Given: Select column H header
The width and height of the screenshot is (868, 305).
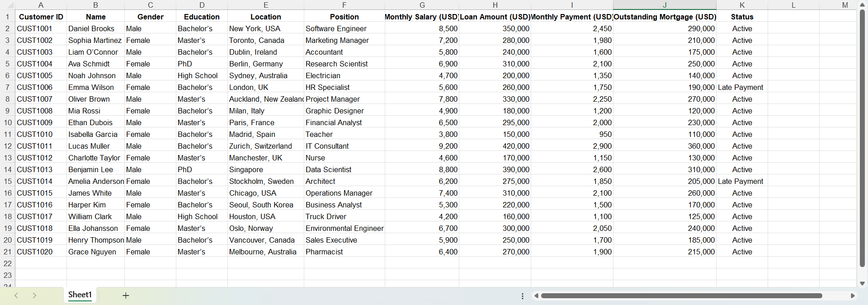Looking at the screenshot, I should [495, 5].
